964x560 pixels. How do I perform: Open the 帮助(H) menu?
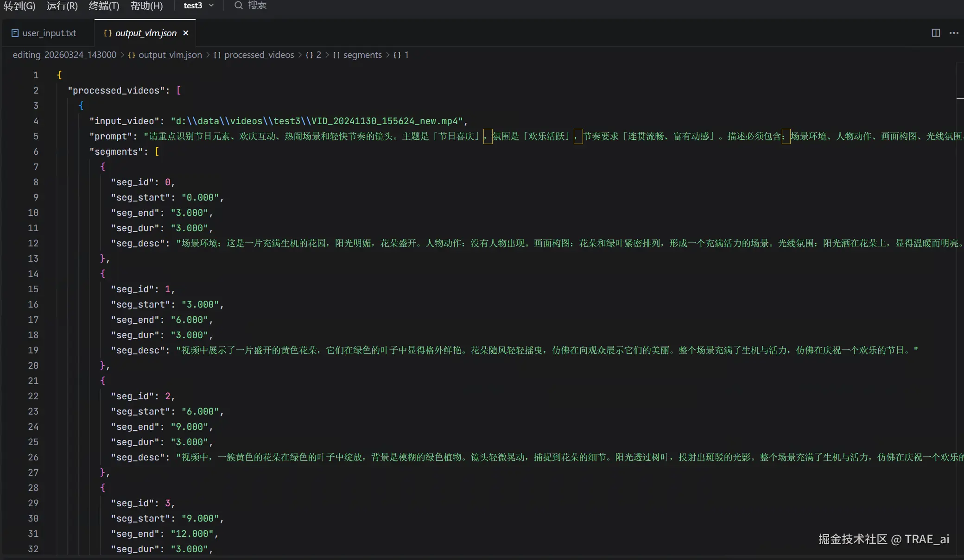pyautogui.click(x=146, y=6)
